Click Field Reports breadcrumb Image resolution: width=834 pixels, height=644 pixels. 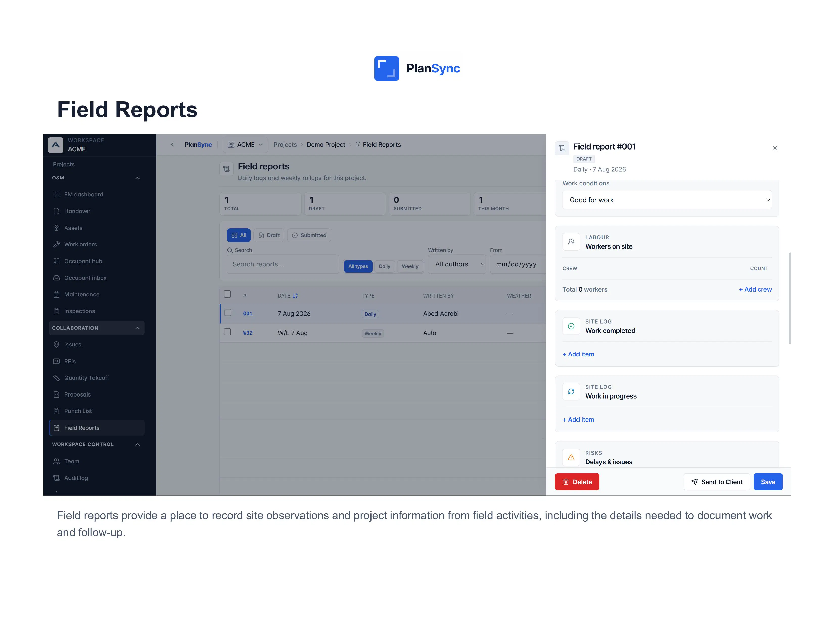click(x=378, y=145)
